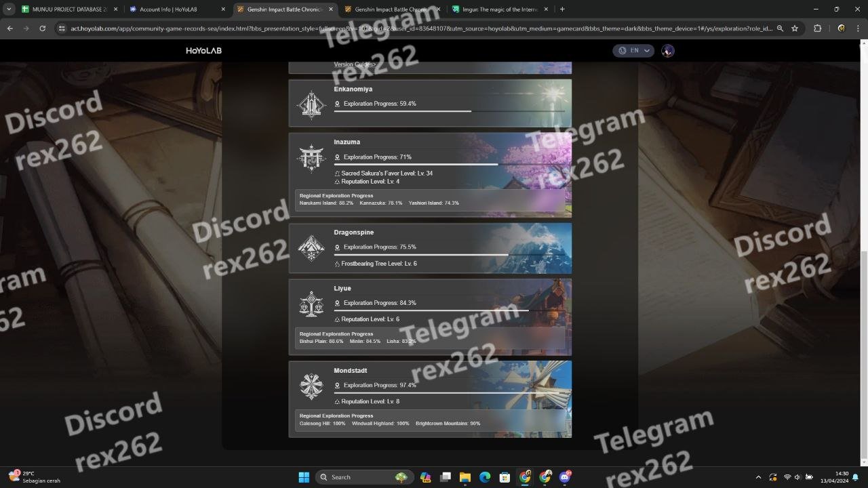Click the Liyue scales emblem icon
The width and height of the screenshot is (868, 488).
coord(311,304)
